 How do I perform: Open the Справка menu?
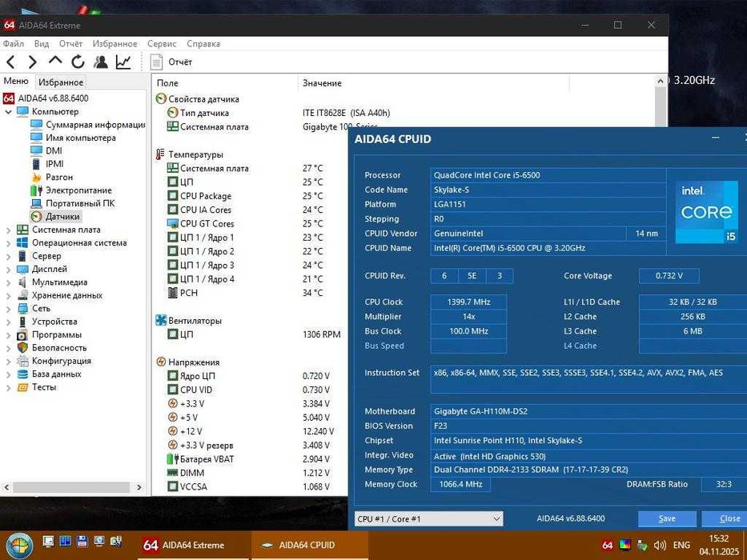pyautogui.click(x=203, y=44)
